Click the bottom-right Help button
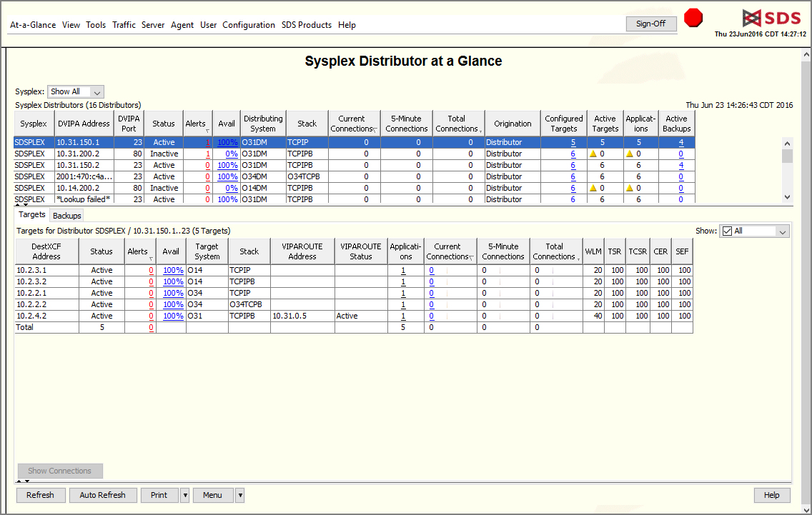The width and height of the screenshot is (812, 515). [771, 495]
